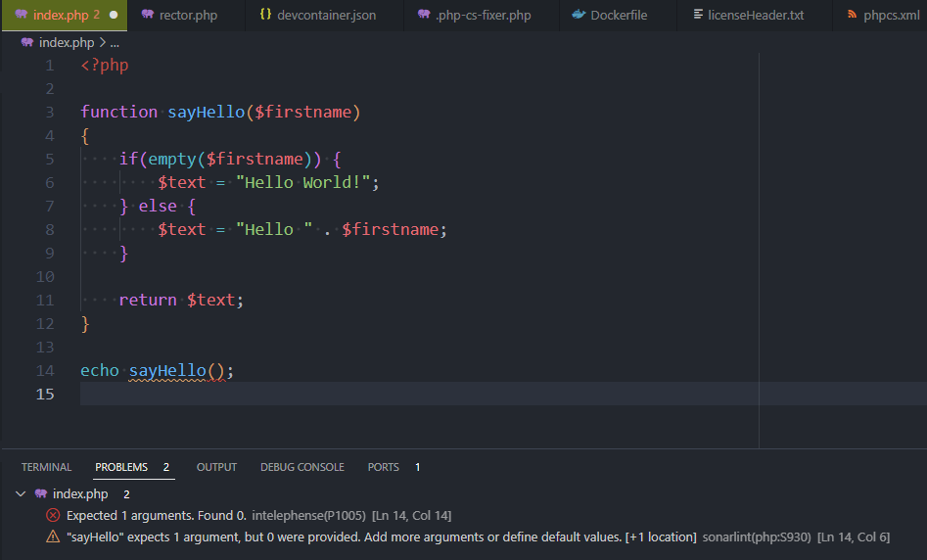Open the DEBUG CONSOLE panel tab
The width and height of the screenshot is (927, 560).
[302, 467]
